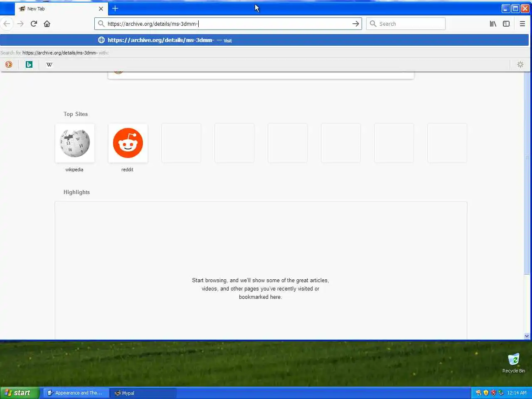532x399 pixels.
Task: Click the Highlights heading
Action: [76, 192]
